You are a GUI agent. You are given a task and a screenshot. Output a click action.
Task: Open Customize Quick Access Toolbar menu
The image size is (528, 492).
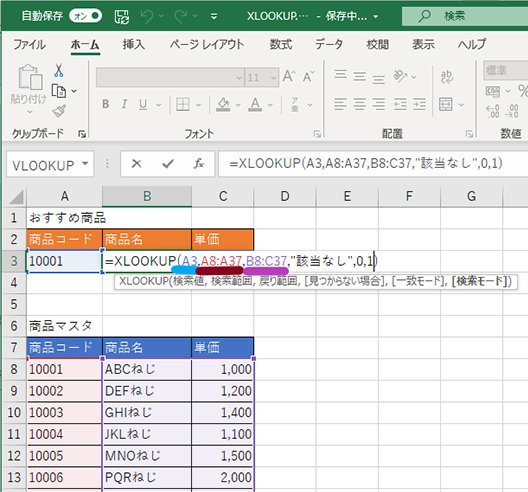tap(214, 16)
